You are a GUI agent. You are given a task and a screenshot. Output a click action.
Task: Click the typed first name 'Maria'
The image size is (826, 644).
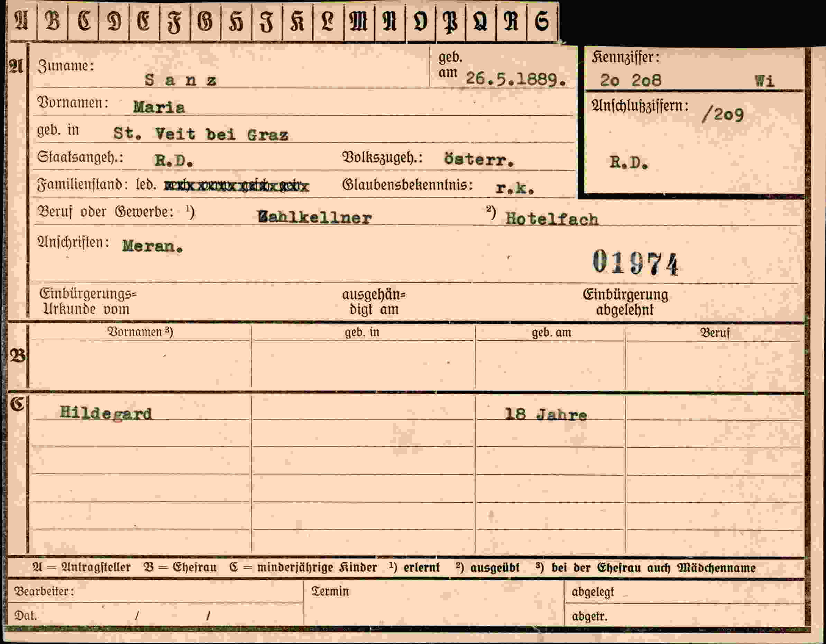159,107
